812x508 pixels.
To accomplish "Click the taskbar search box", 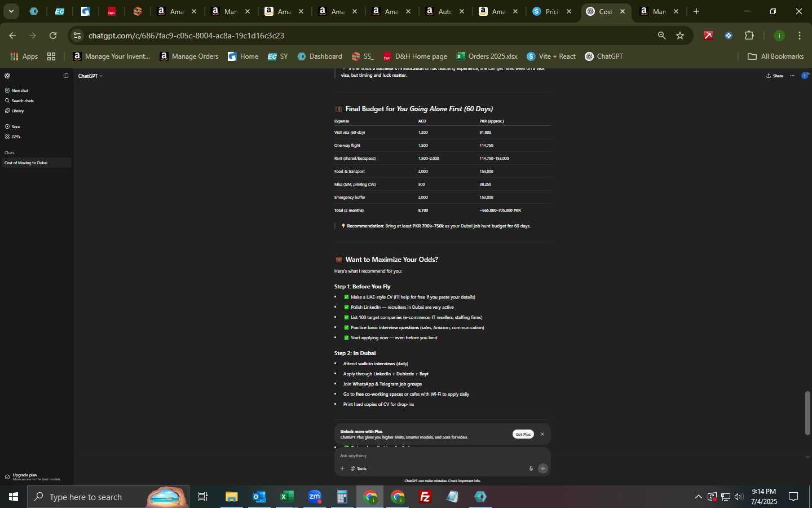I will (107, 497).
